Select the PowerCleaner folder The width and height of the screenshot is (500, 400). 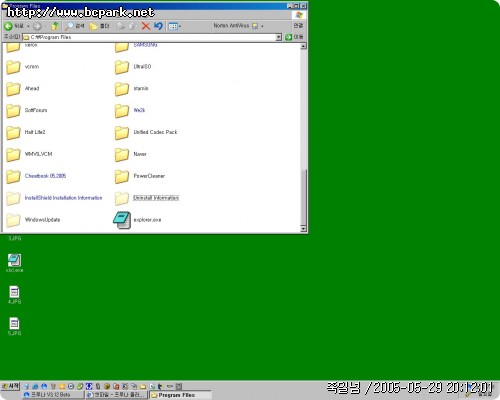[140, 176]
